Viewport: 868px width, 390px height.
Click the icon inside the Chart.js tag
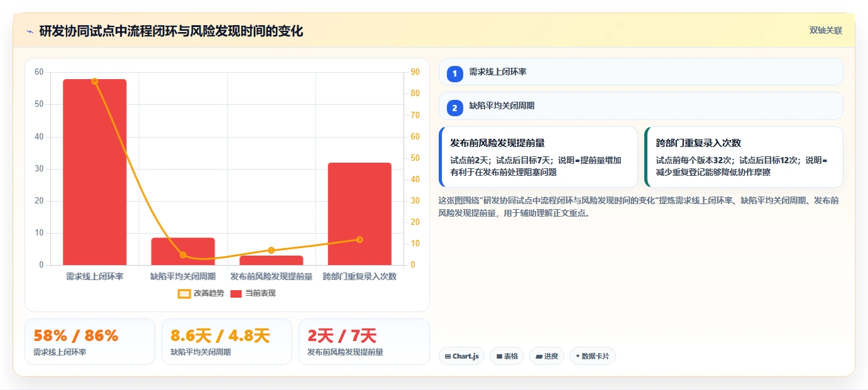pyautogui.click(x=448, y=356)
